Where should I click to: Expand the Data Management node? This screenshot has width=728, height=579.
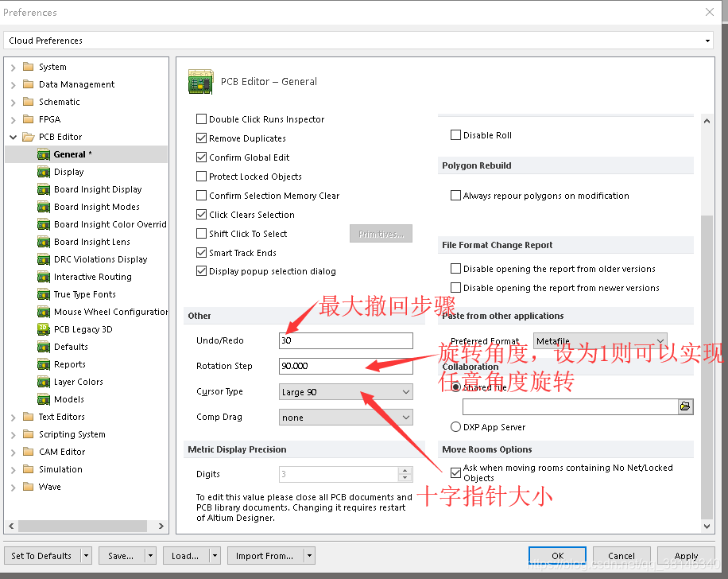click(13, 85)
